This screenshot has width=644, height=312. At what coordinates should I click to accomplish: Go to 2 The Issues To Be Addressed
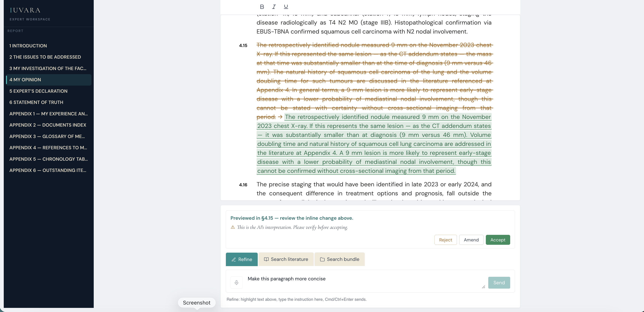49,57
